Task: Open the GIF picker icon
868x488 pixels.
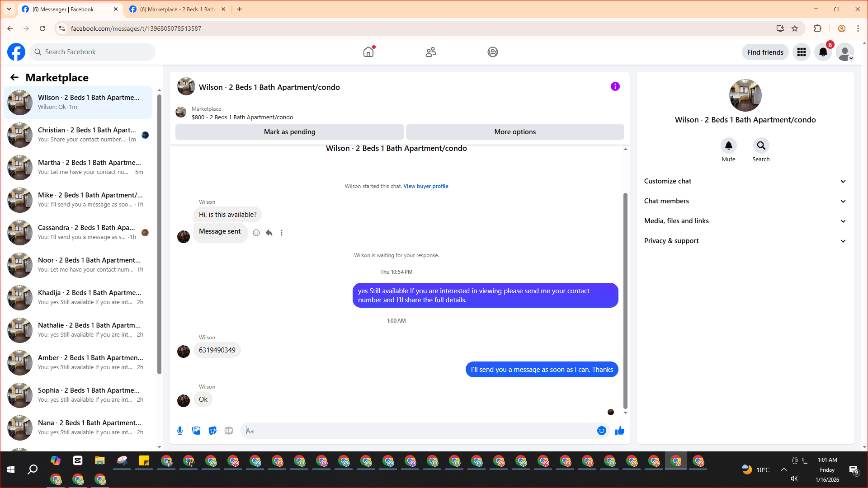Action: 229,431
